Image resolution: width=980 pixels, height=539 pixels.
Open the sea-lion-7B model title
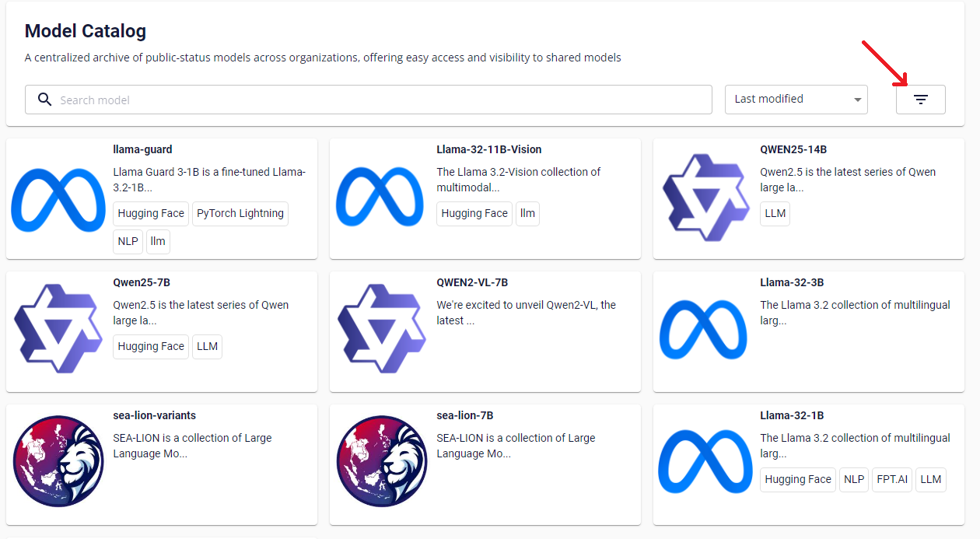pos(465,415)
